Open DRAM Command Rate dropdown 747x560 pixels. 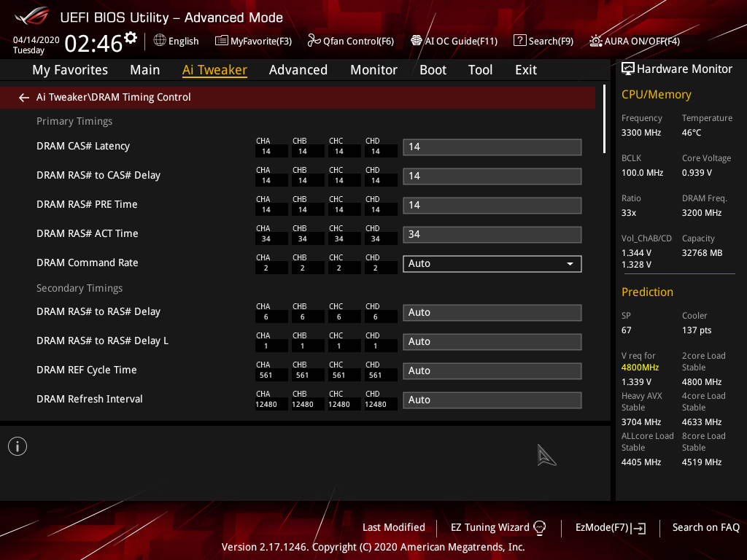pos(492,264)
